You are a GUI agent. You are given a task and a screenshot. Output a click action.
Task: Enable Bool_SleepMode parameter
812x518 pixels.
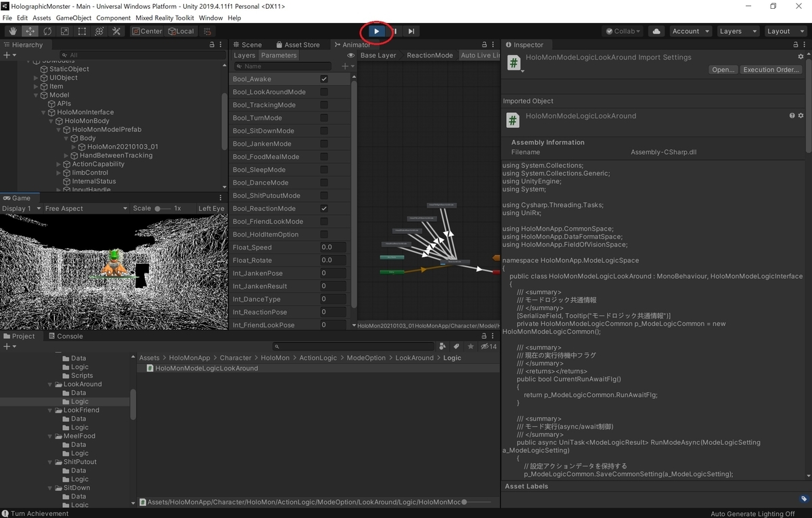[324, 170]
